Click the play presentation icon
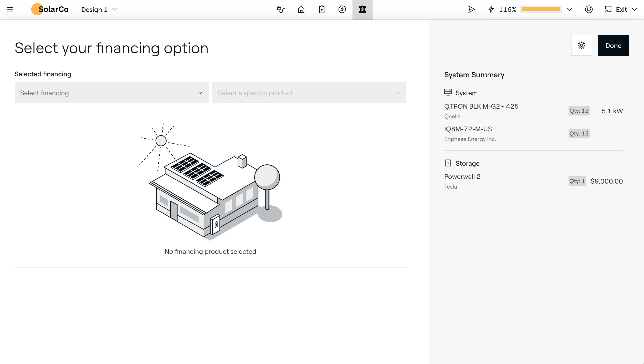Image resolution: width=644 pixels, height=364 pixels. (x=471, y=9)
